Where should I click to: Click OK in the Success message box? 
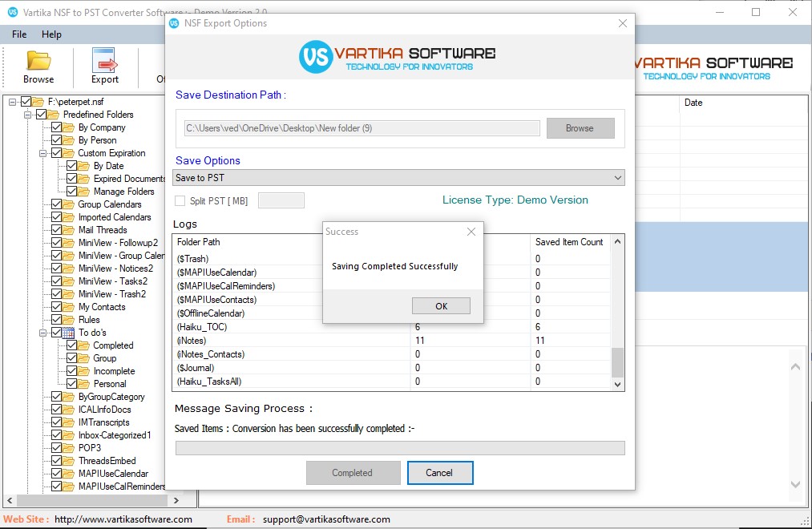pos(441,306)
